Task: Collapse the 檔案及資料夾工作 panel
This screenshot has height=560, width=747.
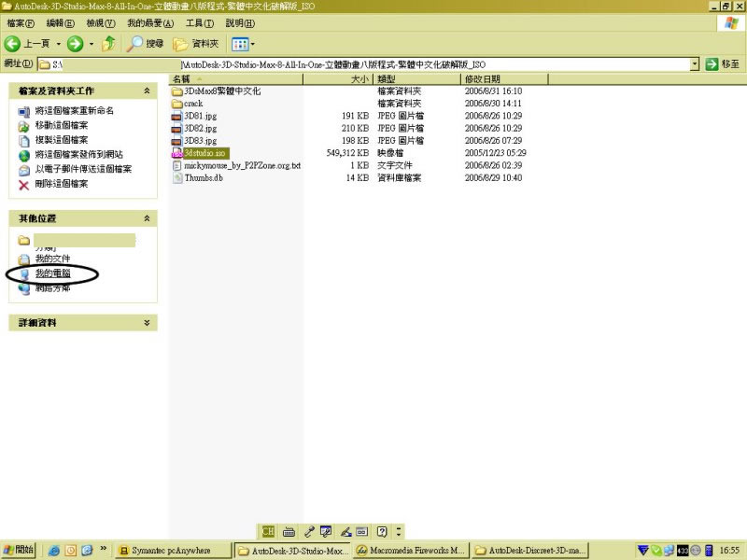Action: coord(147,91)
